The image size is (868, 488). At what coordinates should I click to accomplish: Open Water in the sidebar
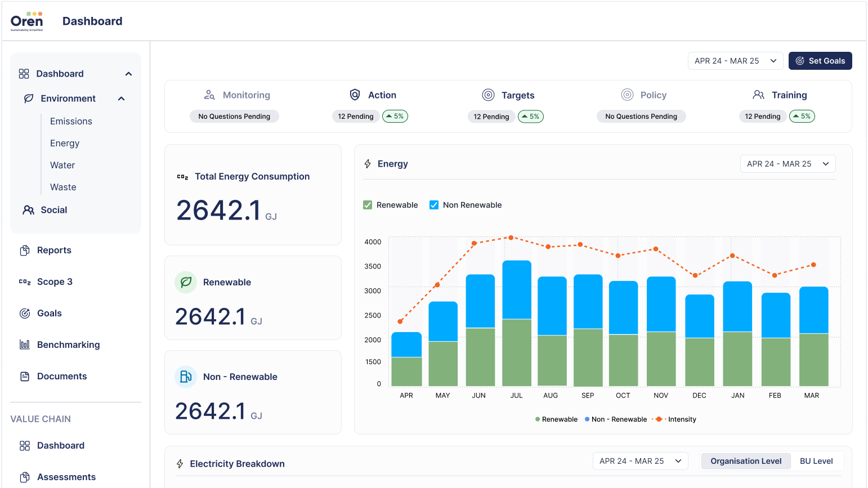(x=62, y=165)
